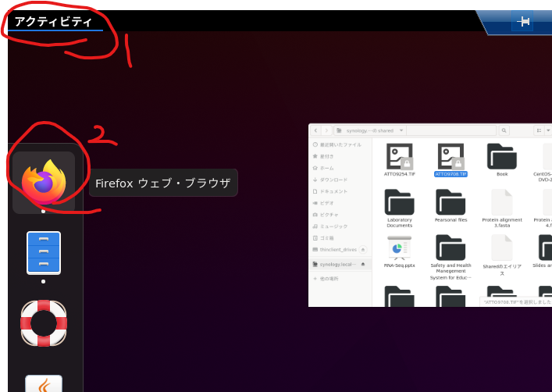Screen dimensions: 552x392
Task: Select Safety and Health Management System folder
Action: coord(451,257)
